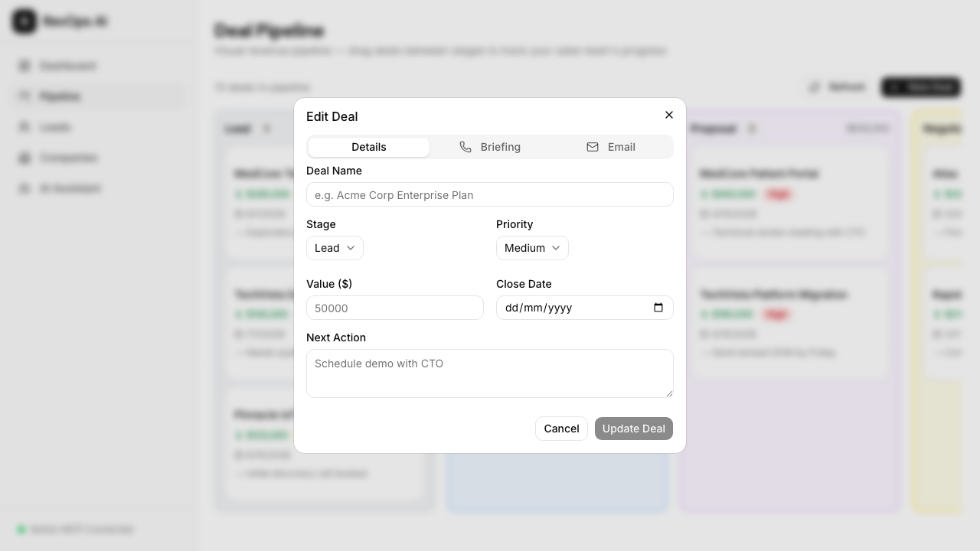
Task: Open the Email tab
Action: click(x=611, y=147)
